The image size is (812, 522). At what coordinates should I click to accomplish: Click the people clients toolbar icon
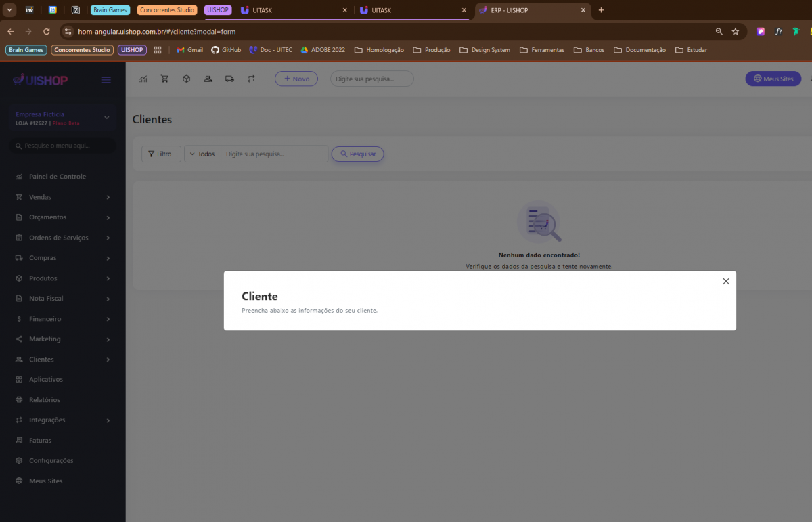(208, 79)
